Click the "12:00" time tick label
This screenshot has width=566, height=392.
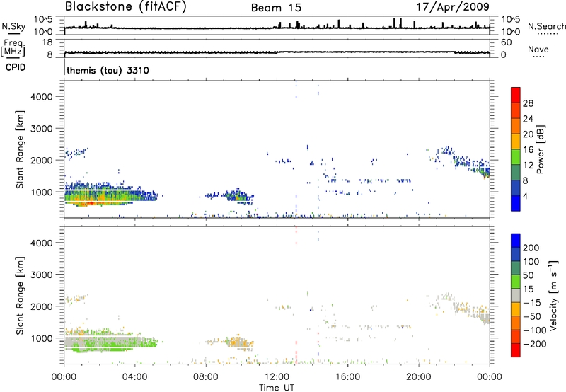pyautogui.click(x=277, y=377)
